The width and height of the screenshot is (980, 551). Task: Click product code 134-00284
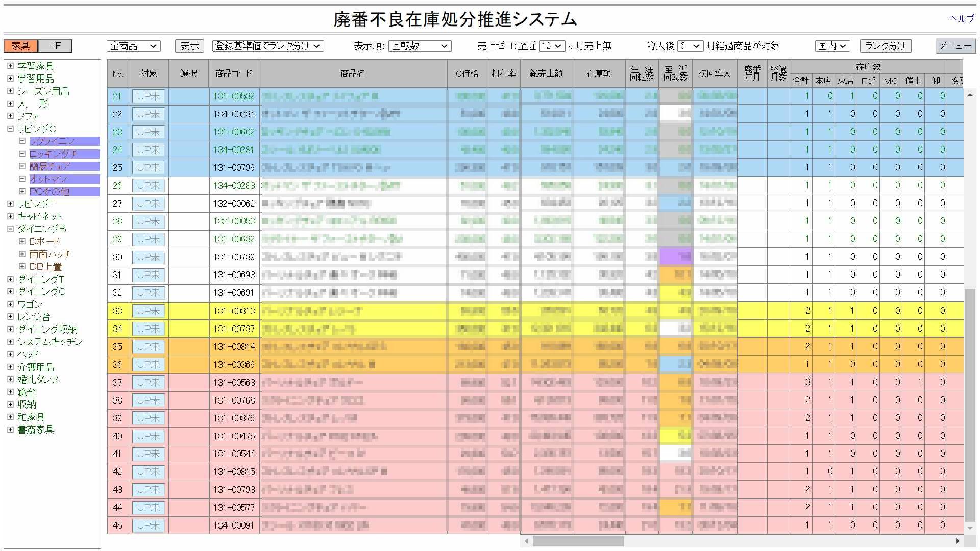pyautogui.click(x=234, y=114)
